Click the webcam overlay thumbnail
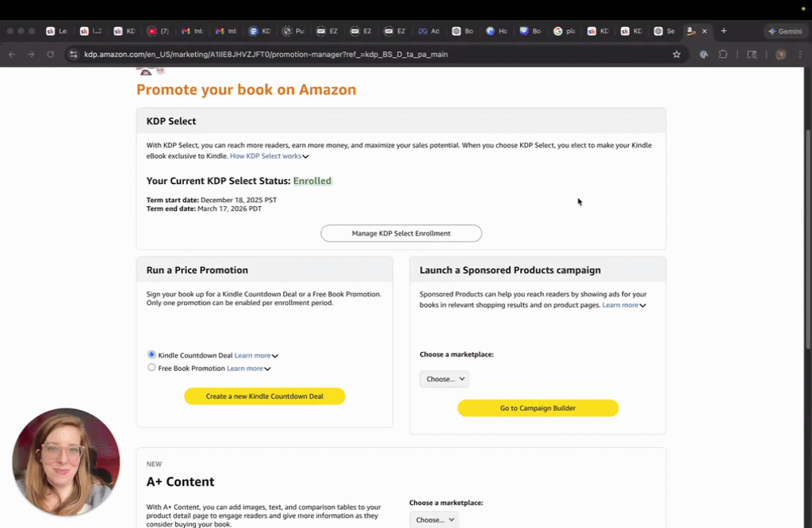This screenshot has width=812, height=528. pos(66,461)
